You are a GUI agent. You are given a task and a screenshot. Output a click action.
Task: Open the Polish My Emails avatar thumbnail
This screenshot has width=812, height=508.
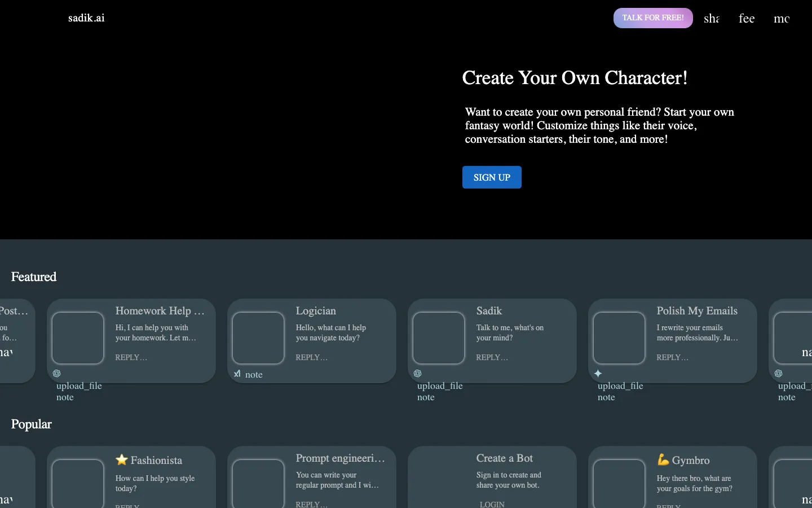pyautogui.click(x=619, y=338)
